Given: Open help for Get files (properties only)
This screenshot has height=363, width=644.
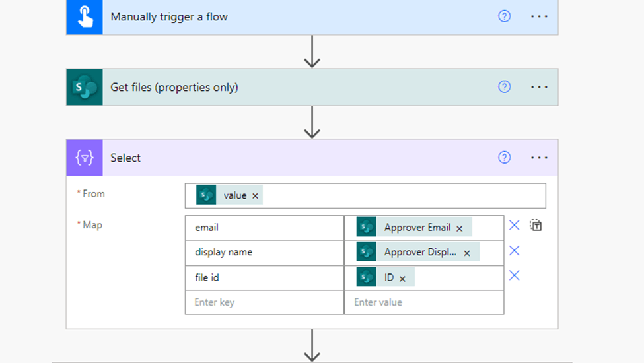Looking at the screenshot, I should 505,87.
